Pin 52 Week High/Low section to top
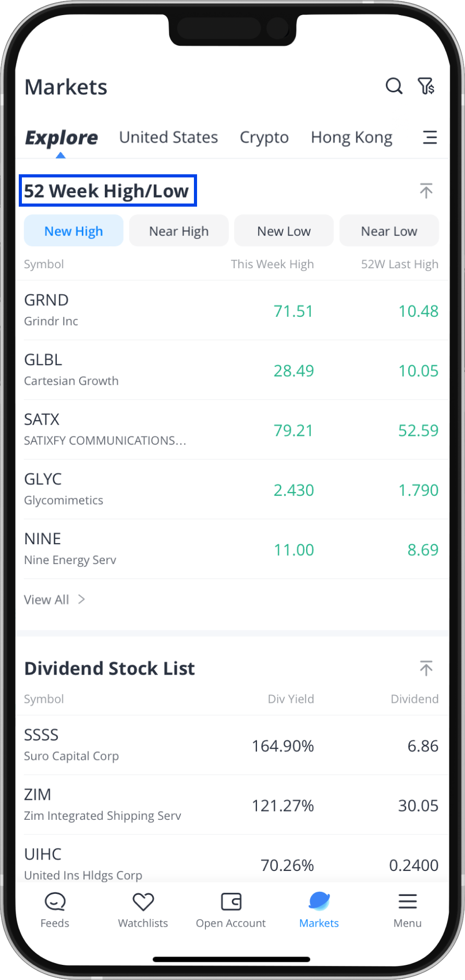This screenshot has height=980, width=465. point(426,191)
